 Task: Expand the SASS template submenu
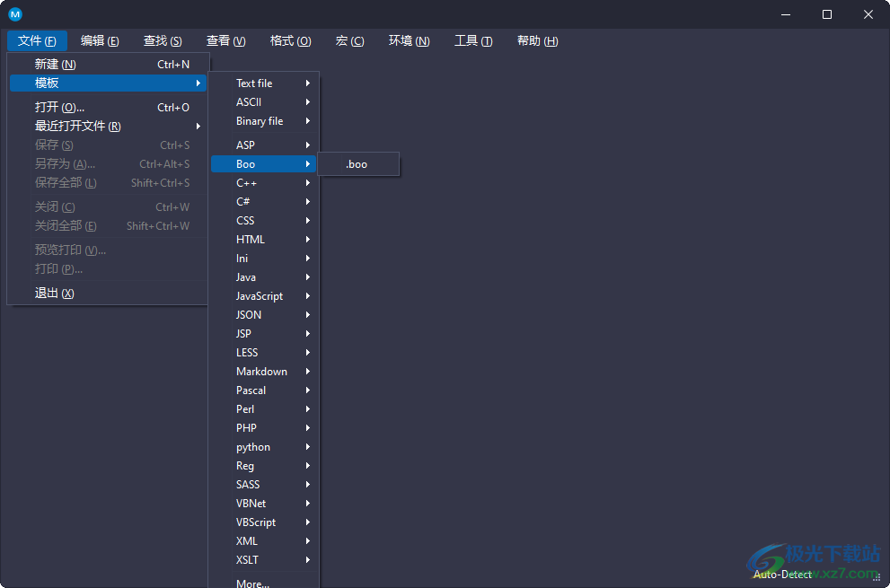tap(264, 484)
